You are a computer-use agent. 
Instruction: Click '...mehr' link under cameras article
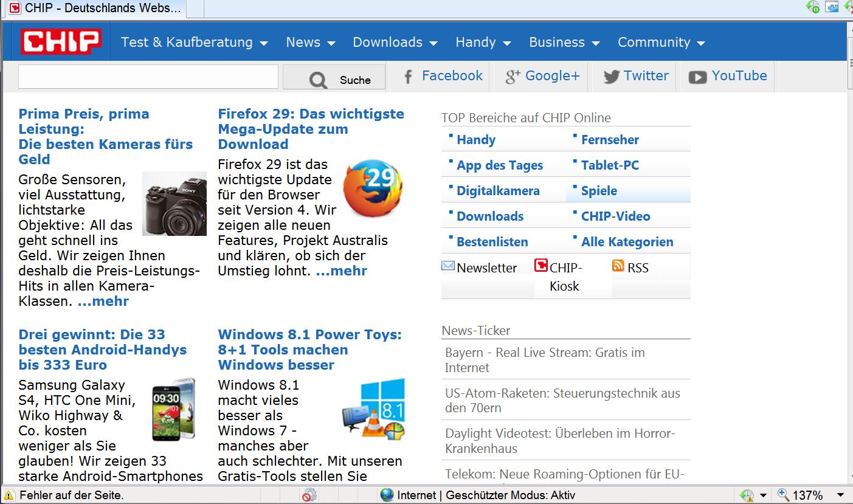coord(103,301)
